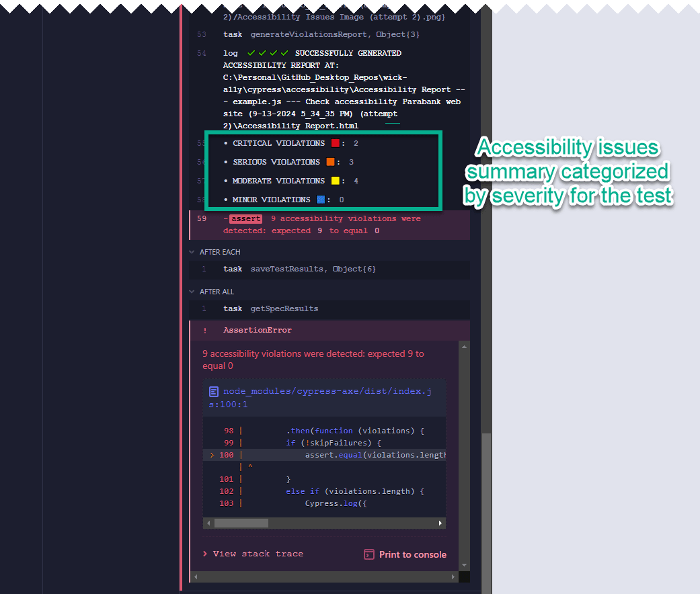Click code line 98 .then(function
This screenshot has height=594, width=700.
click(324, 431)
